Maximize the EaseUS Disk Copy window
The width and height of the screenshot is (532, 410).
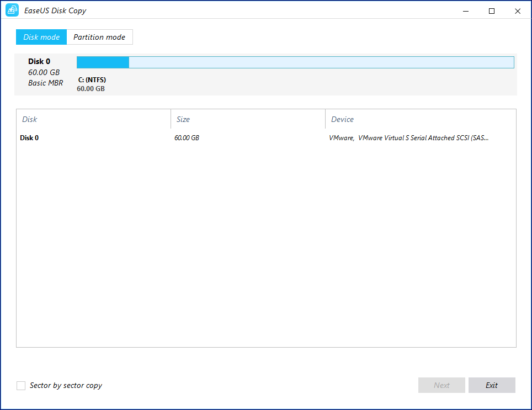click(492, 11)
